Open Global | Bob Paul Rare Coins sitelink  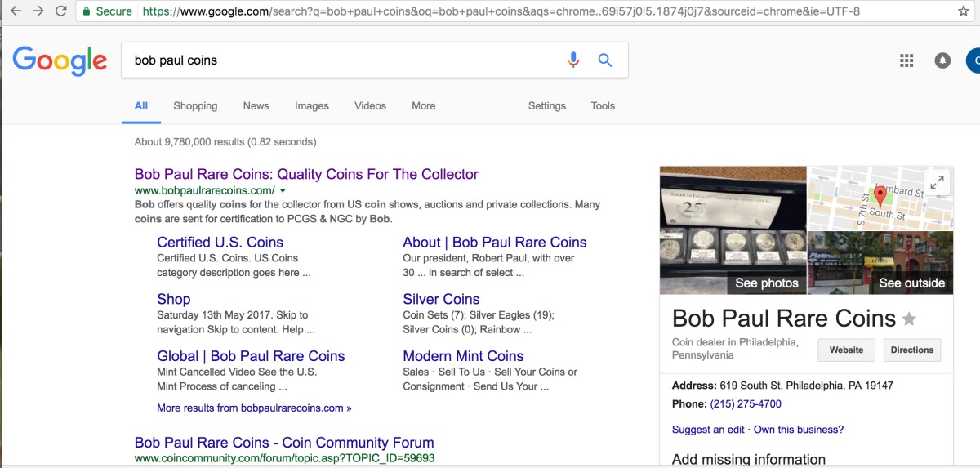pyautogui.click(x=251, y=356)
